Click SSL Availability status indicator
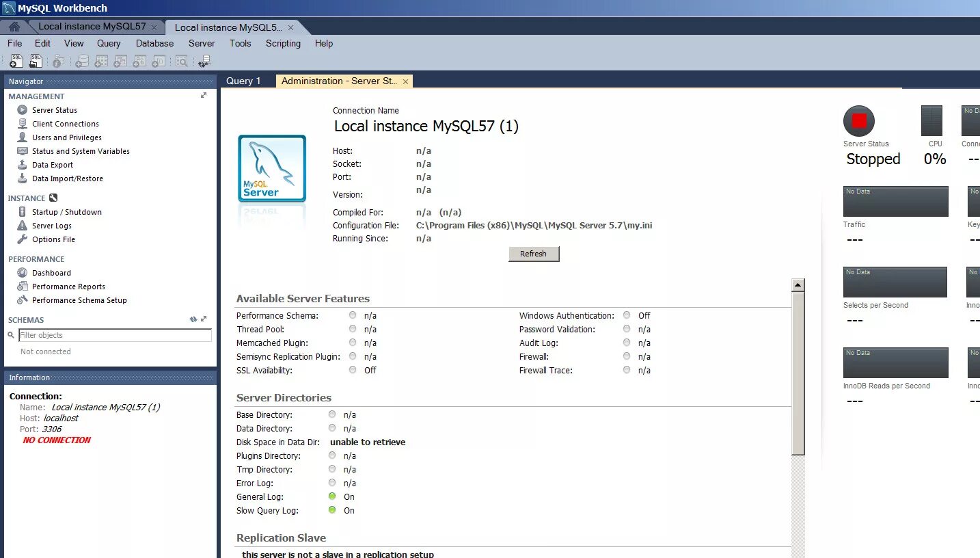 tap(353, 370)
